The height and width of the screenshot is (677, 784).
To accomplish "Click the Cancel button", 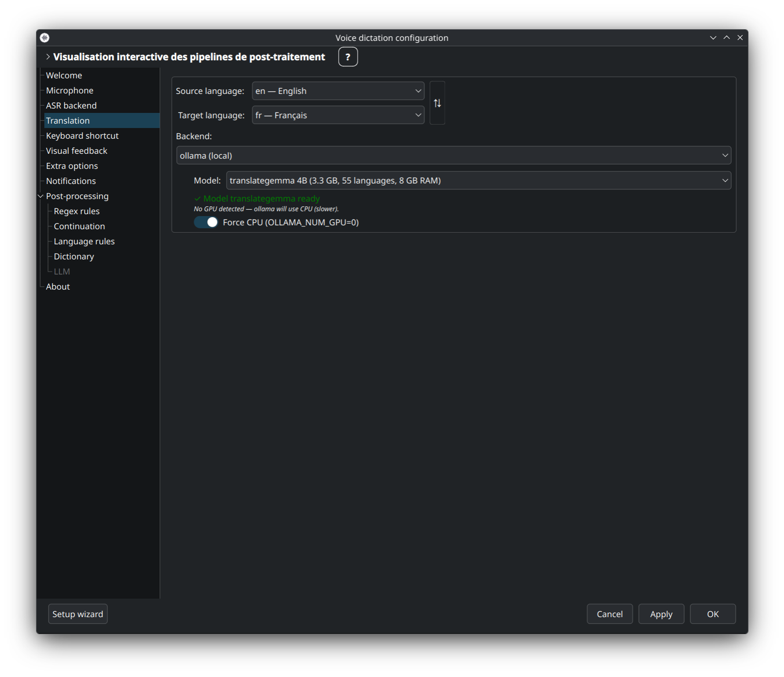I will 609,614.
